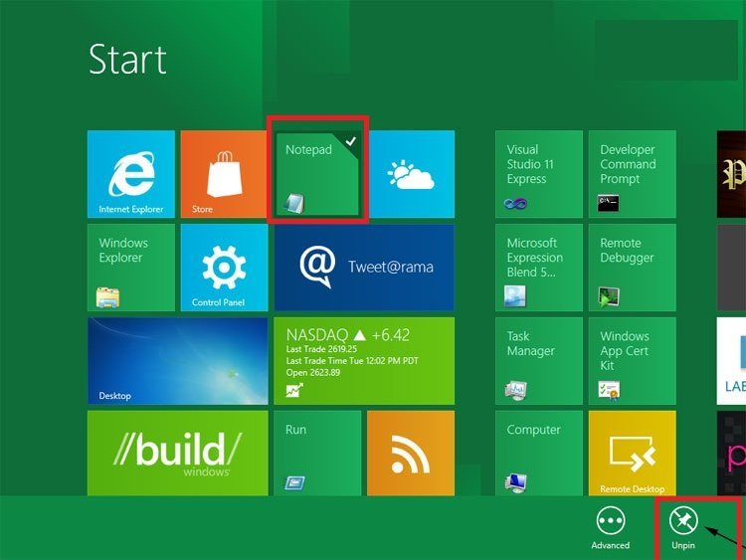Screen dimensions: 746x560
Task: Click the Start heading text
Action: point(127,60)
